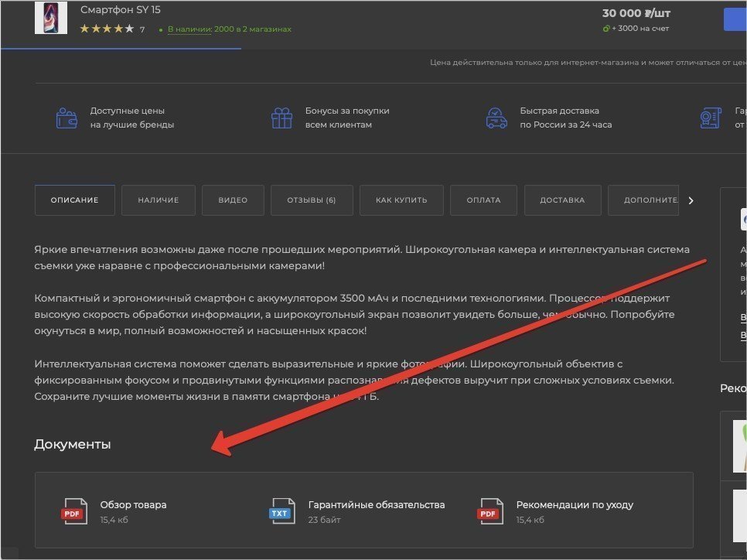
Task: Click the delivery truck icon for Быстрая доставка
Action: [x=496, y=118]
